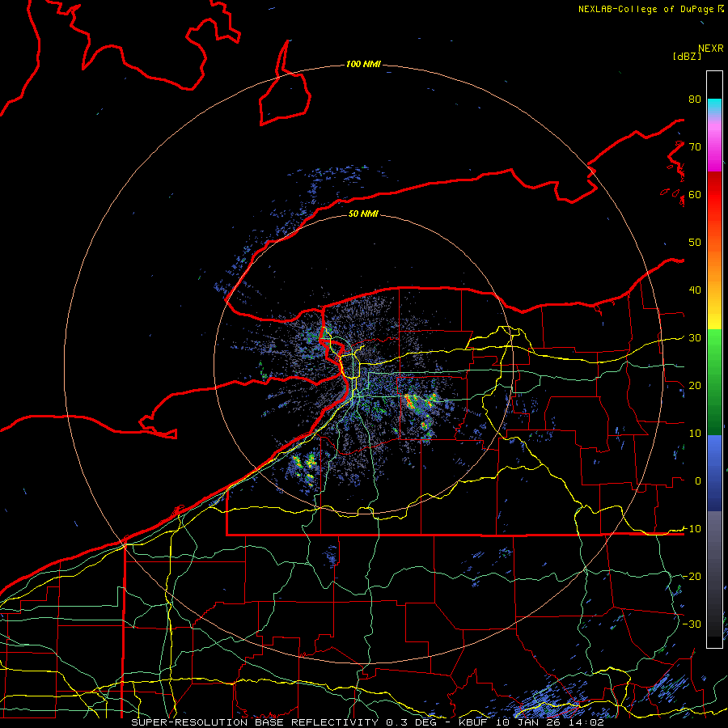Click the 20 dBZ scale value
728x728 pixels.
pyautogui.click(x=695, y=385)
